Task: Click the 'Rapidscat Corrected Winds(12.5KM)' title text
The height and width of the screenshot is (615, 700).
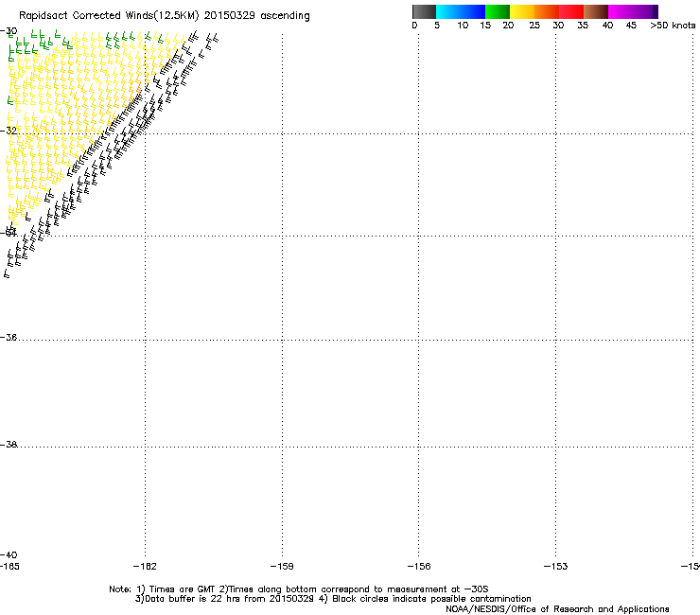Action: (x=109, y=16)
